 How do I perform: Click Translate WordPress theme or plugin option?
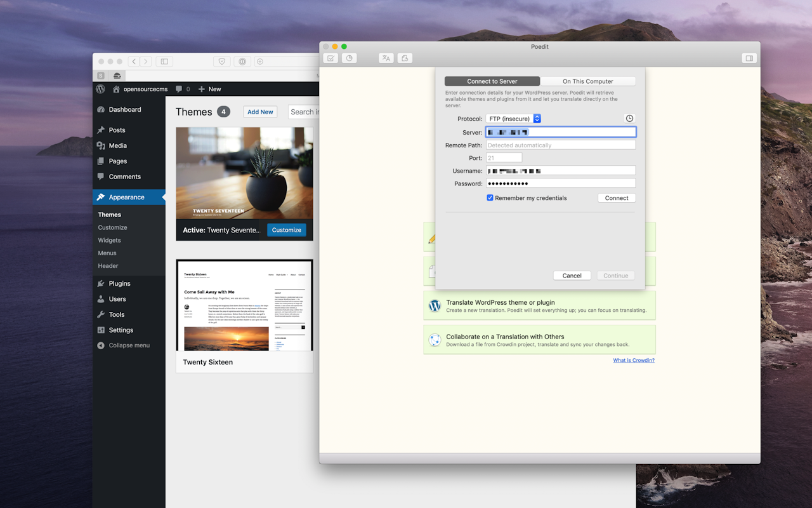pos(539,306)
